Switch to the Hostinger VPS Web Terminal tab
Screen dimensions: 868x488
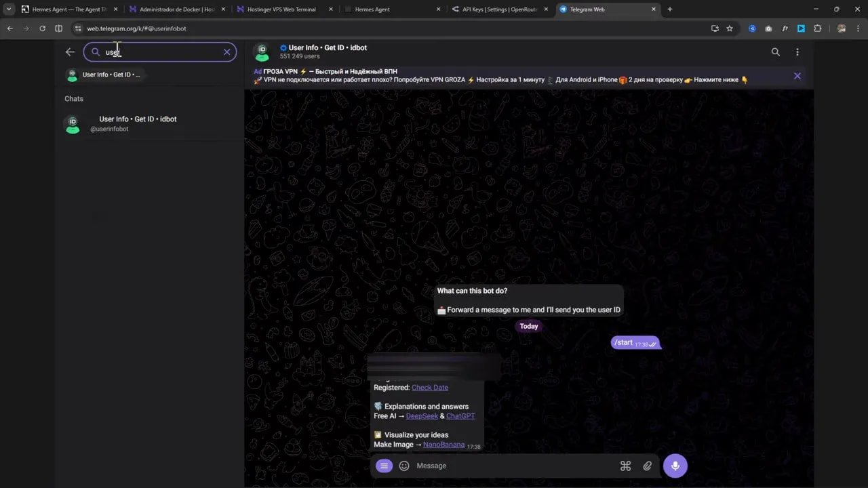[x=285, y=9]
